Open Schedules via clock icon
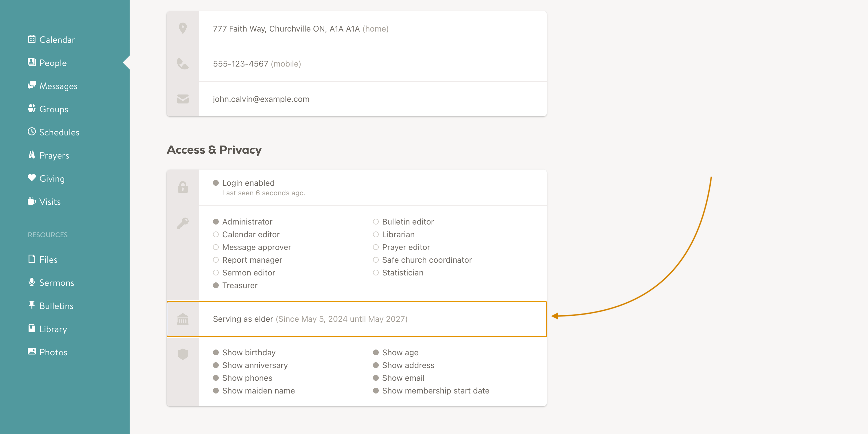 click(x=32, y=132)
